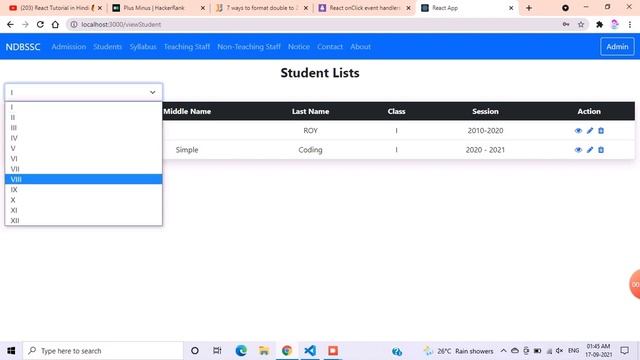
Task: Choose class IX in the list
Action: click(x=83, y=189)
